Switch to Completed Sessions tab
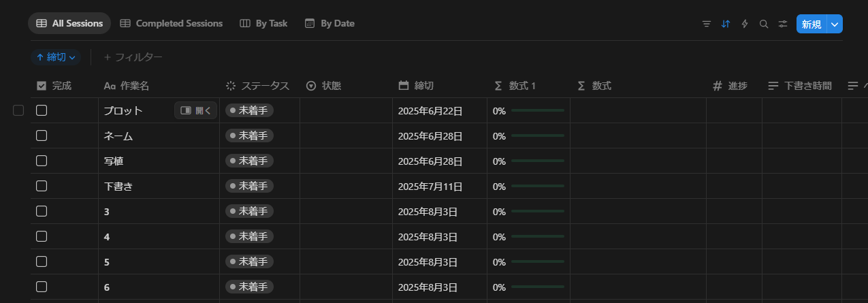The height and width of the screenshot is (303, 868). pos(172,23)
